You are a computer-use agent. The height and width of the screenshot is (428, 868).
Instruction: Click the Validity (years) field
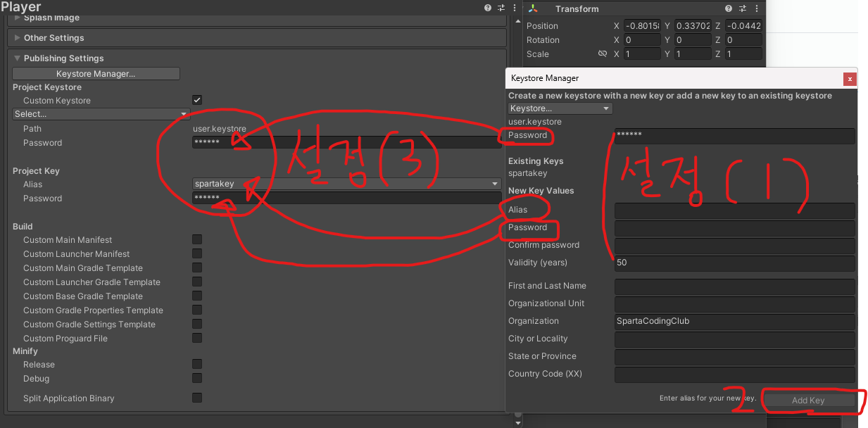click(x=735, y=263)
